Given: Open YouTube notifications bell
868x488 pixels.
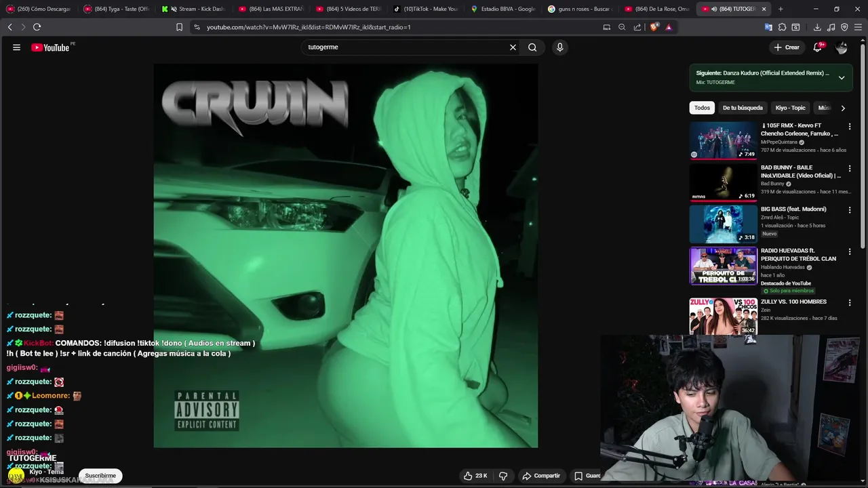Looking at the screenshot, I should (x=818, y=47).
